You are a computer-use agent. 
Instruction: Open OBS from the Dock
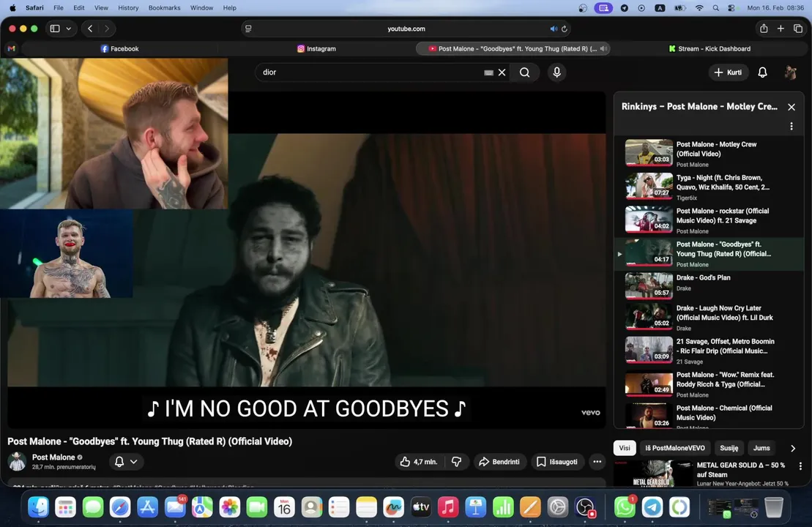pyautogui.click(x=585, y=507)
